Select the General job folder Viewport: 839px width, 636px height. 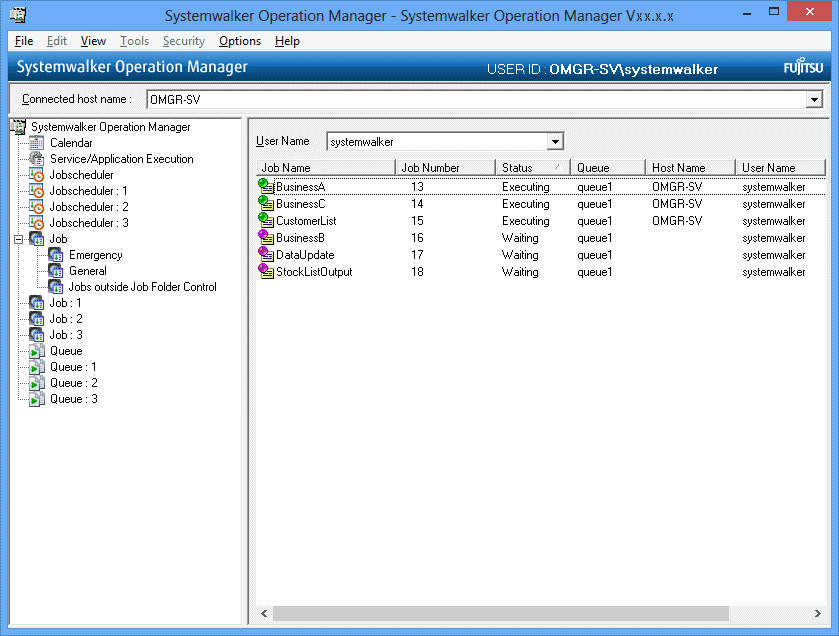point(87,271)
